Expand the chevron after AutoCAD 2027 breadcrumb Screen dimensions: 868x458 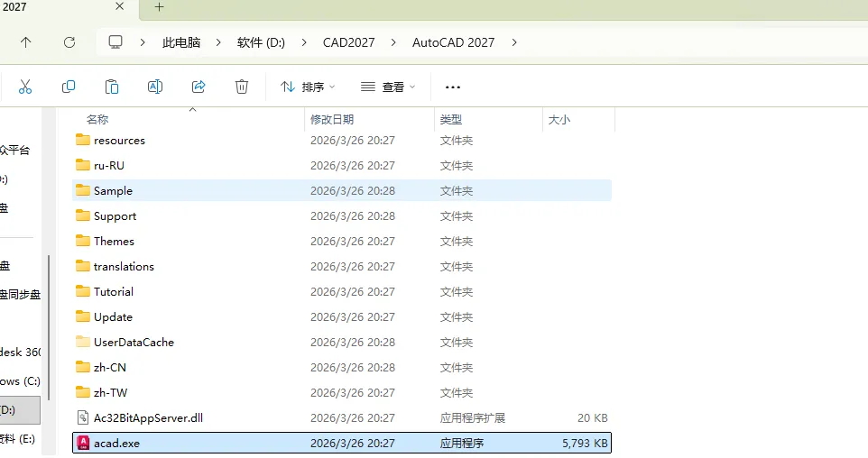[514, 42]
